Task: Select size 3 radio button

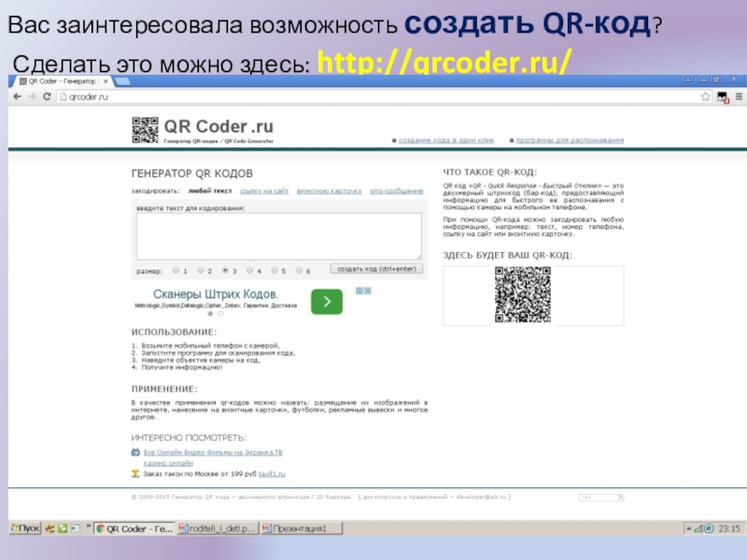Action: 225,270
